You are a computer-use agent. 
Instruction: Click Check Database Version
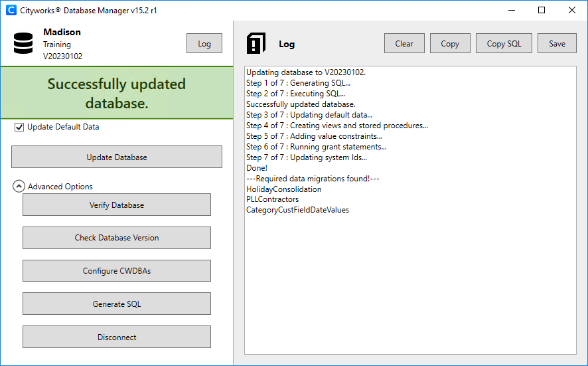(x=117, y=238)
